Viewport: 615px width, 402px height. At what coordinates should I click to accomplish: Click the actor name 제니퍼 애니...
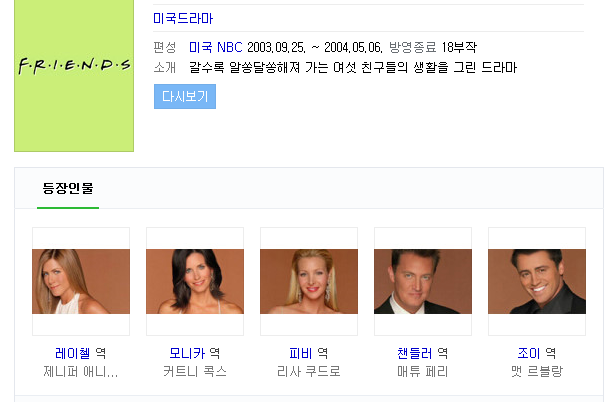tap(81, 371)
